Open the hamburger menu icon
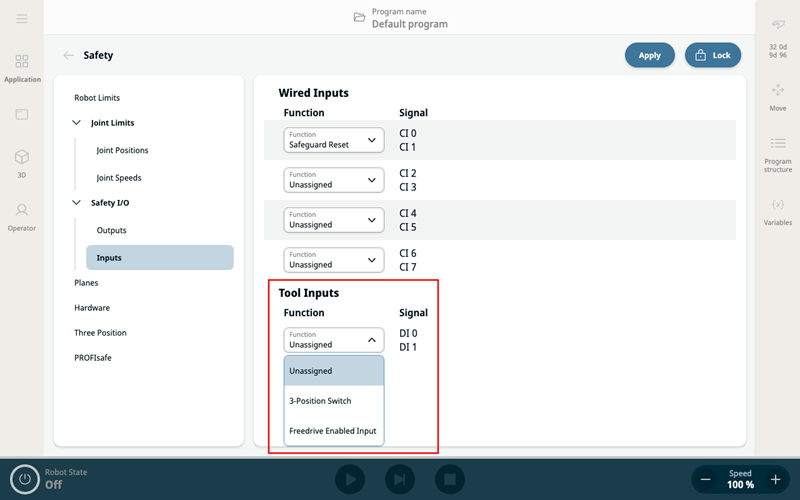 click(22, 19)
